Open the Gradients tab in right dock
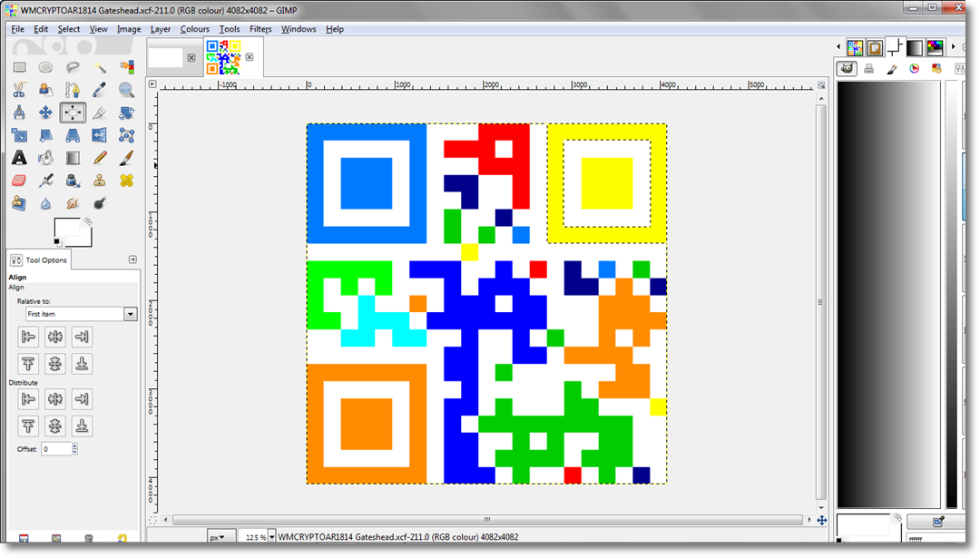The image size is (980, 558). 915,47
